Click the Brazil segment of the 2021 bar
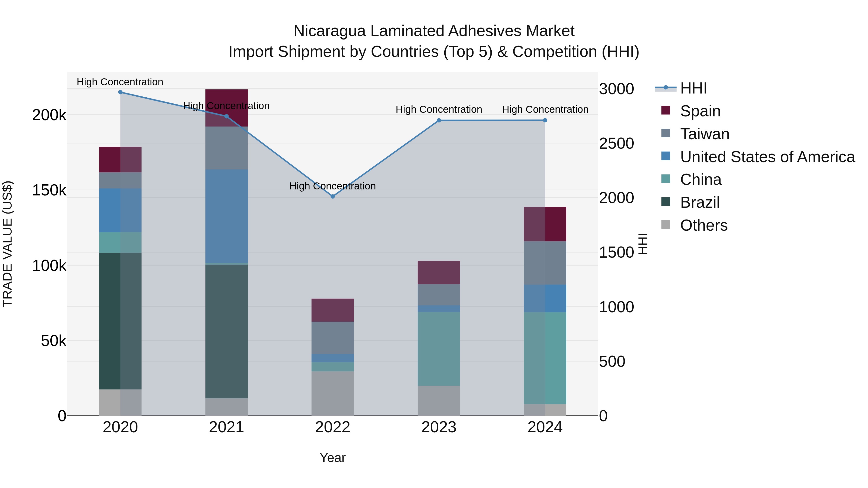The height and width of the screenshot is (488, 868). click(226, 331)
